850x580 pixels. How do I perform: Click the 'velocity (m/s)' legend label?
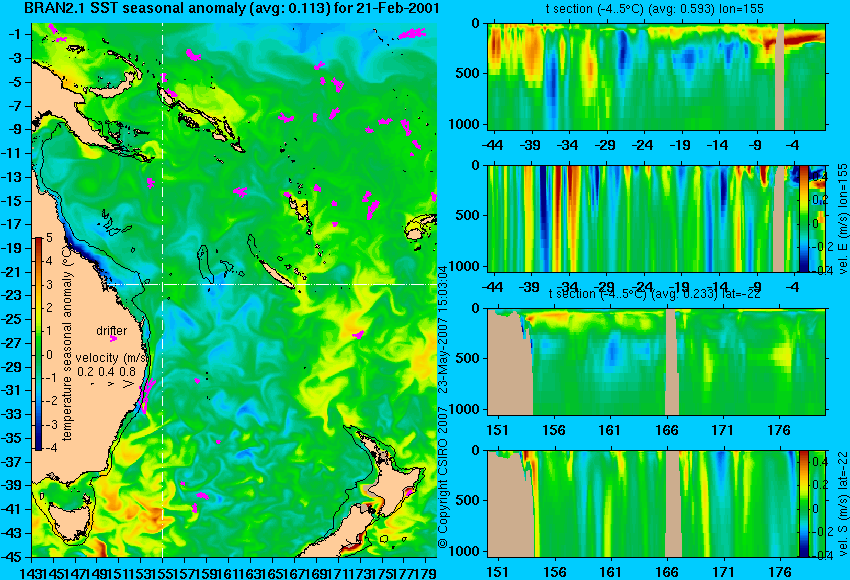coord(112,358)
